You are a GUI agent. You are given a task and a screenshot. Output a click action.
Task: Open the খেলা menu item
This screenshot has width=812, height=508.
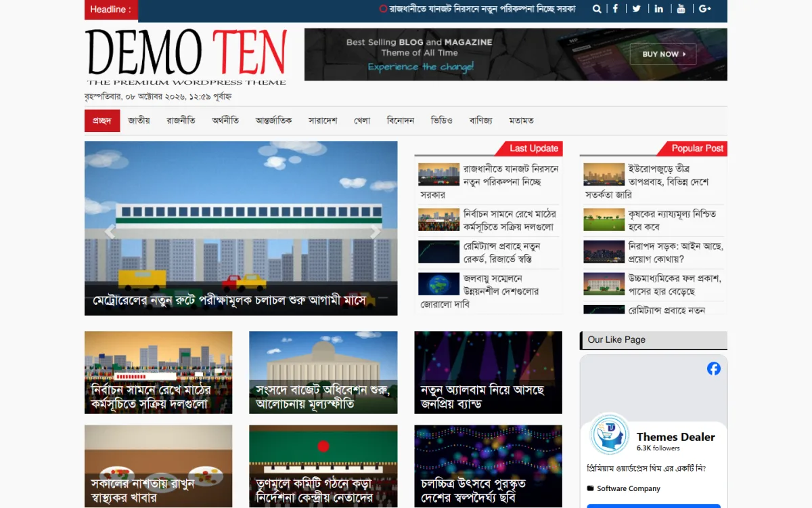click(362, 121)
